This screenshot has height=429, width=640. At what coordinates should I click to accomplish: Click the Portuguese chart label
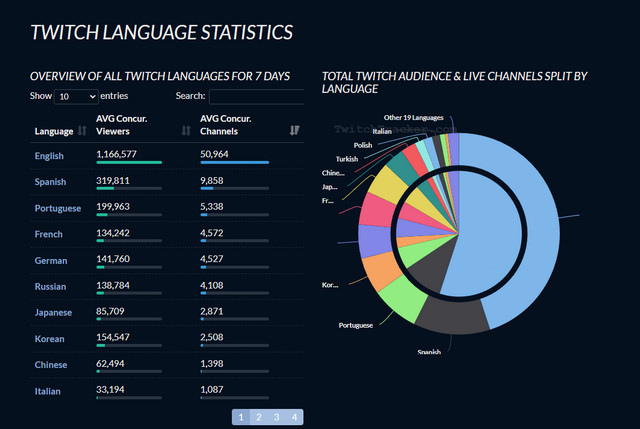pyautogui.click(x=356, y=325)
